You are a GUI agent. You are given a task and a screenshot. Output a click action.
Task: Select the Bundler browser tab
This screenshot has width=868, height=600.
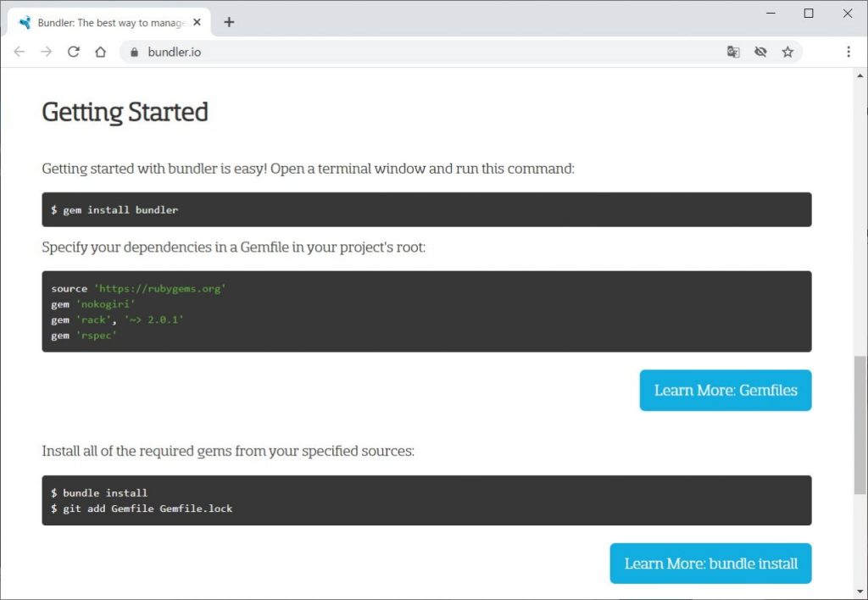pyautogui.click(x=110, y=22)
